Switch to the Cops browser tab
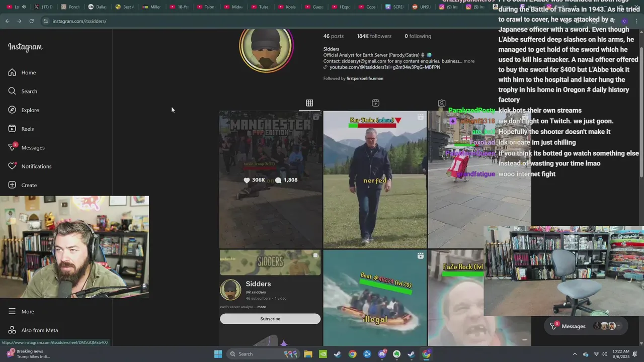This screenshot has height=362, width=644. coord(369,7)
